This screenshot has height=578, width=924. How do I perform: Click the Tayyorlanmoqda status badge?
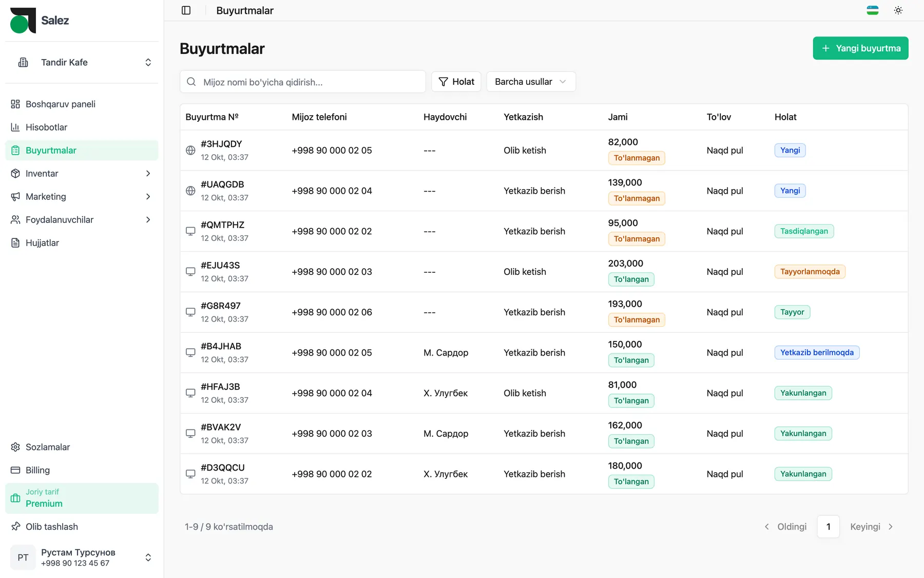click(810, 272)
